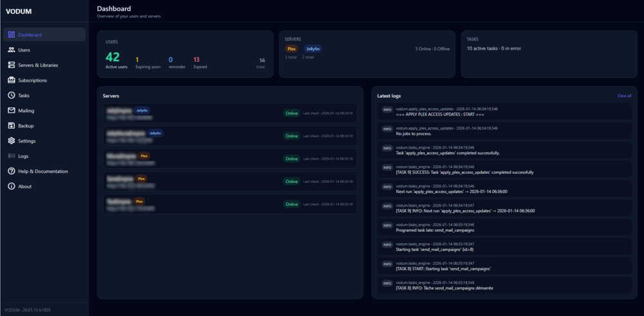
Task: Click INFO badge of 'Programed task late' log
Action: pyautogui.click(x=387, y=225)
